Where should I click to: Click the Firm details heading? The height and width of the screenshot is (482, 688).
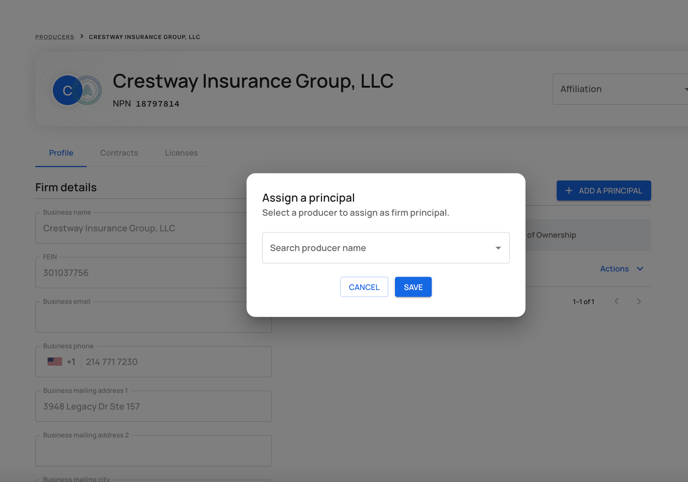point(66,187)
